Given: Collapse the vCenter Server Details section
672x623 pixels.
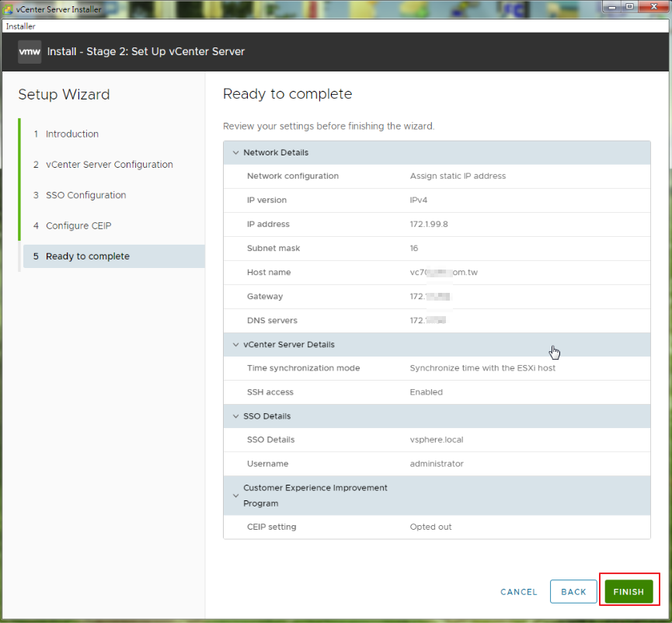Looking at the screenshot, I should [235, 344].
